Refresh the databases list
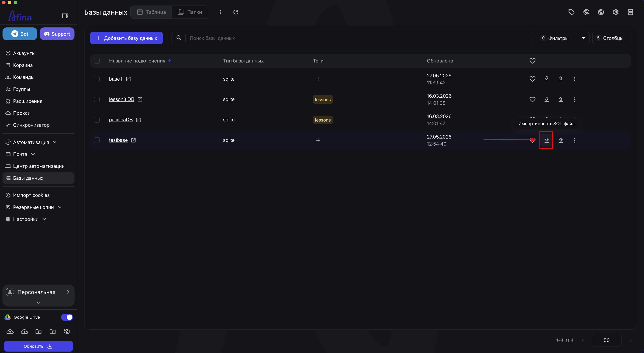The width and height of the screenshot is (644, 353). pos(236,12)
